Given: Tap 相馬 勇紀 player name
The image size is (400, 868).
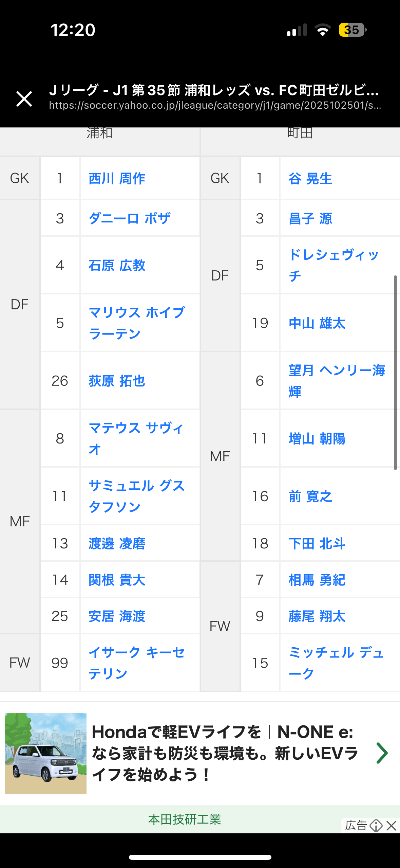Looking at the screenshot, I should 317,580.
